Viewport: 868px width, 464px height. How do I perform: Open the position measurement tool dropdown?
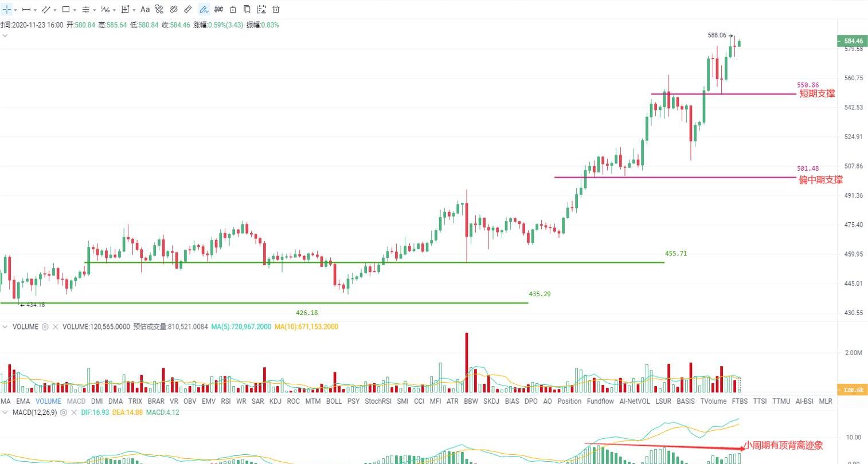(x=134, y=10)
